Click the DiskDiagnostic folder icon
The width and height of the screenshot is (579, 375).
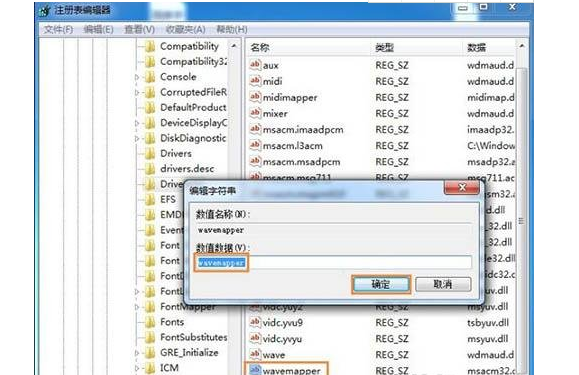pos(150,138)
